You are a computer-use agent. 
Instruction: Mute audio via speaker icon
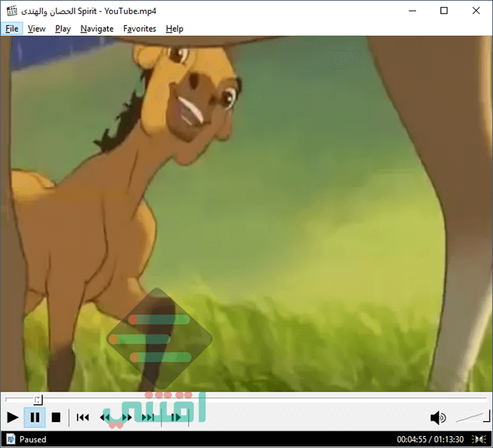[x=438, y=418]
